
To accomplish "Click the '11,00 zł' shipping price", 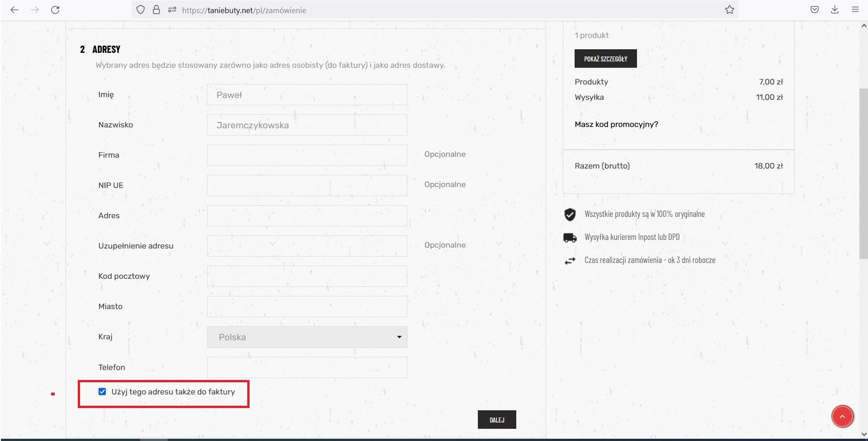I will (769, 97).
